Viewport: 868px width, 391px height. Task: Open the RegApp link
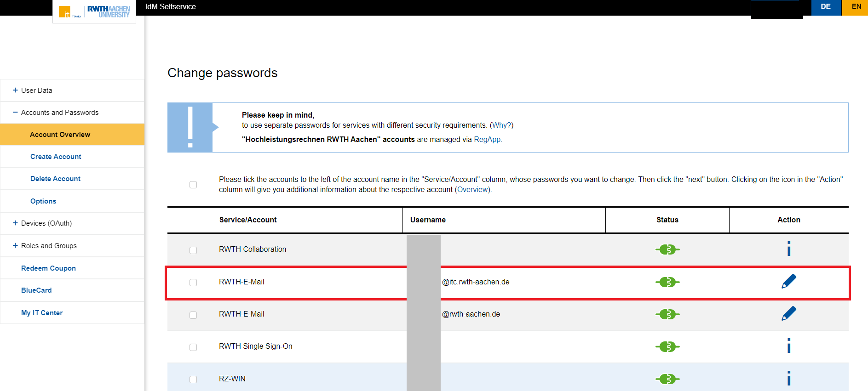[487, 139]
